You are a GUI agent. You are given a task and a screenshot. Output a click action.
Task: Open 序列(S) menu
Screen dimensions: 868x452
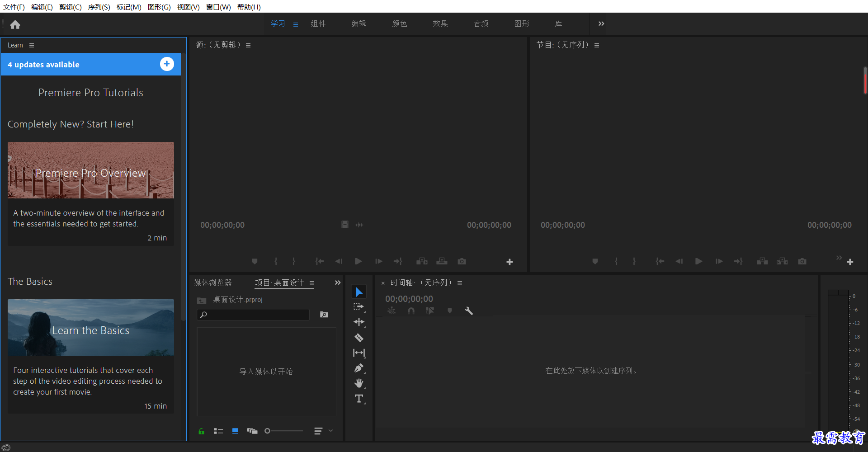point(99,7)
